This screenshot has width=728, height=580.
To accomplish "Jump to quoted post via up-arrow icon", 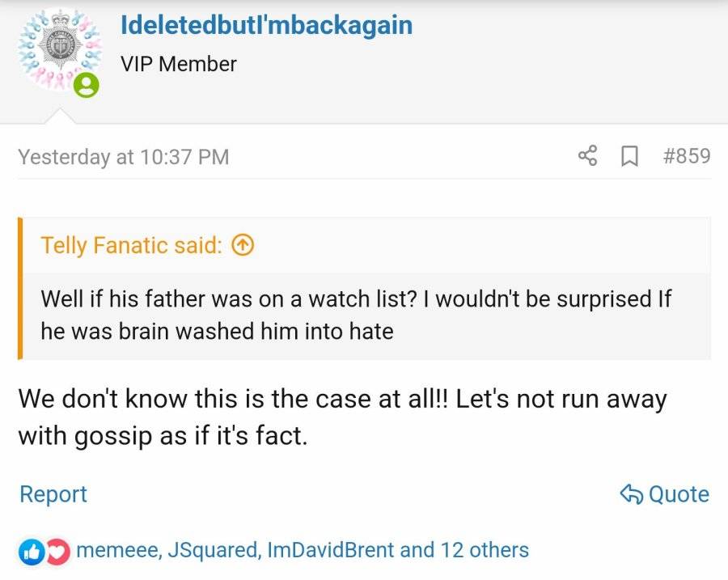I will (243, 245).
